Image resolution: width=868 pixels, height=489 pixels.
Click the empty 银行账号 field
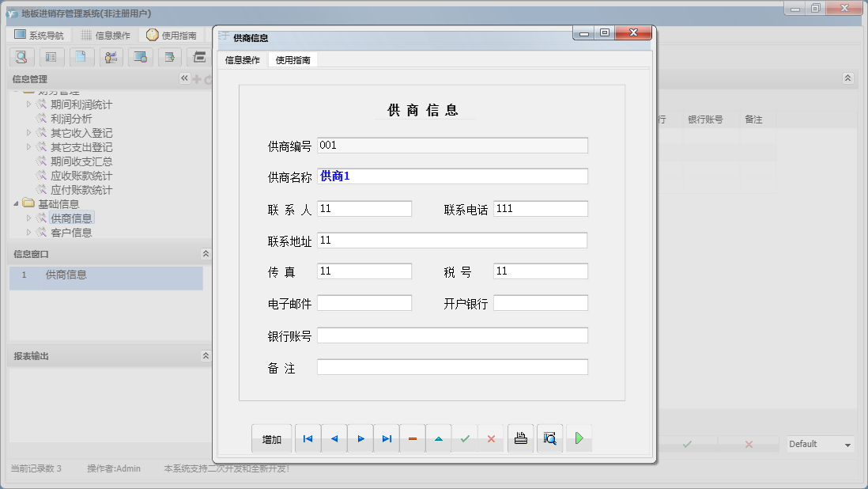452,335
